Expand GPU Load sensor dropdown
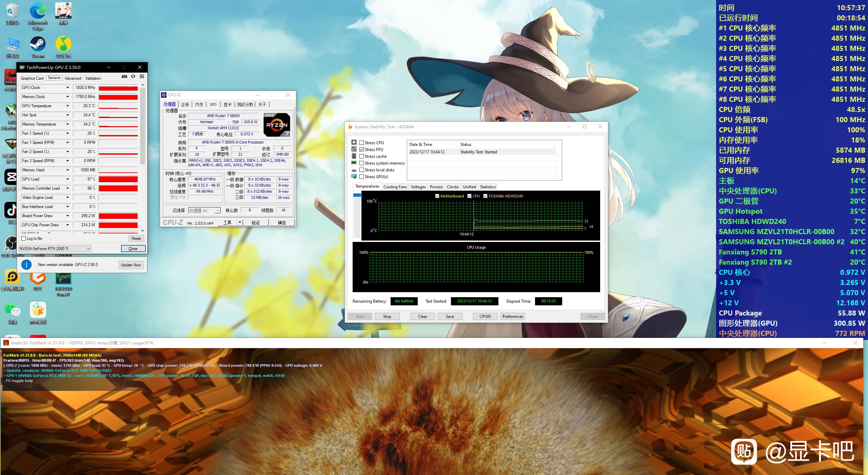This screenshot has width=868, height=475. 67,179
